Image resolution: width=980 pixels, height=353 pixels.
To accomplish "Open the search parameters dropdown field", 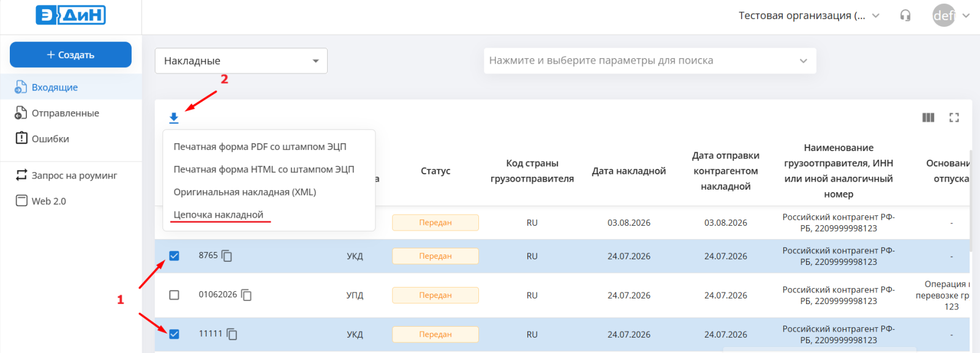I will click(650, 61).
